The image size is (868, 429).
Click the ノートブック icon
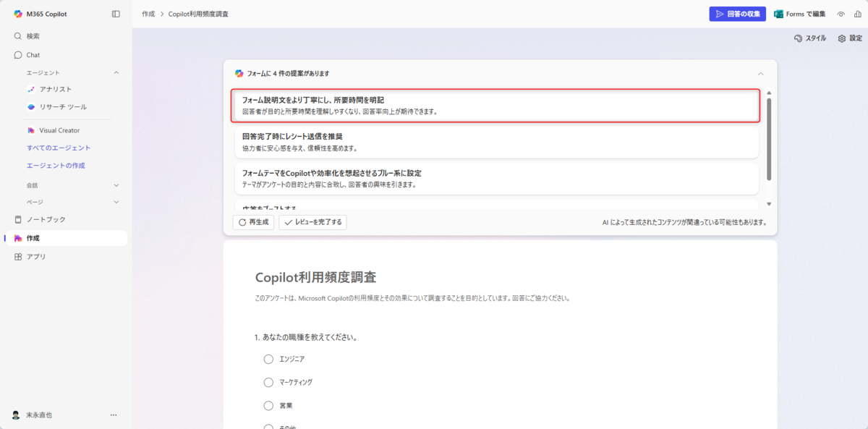(x=18, y=219)
